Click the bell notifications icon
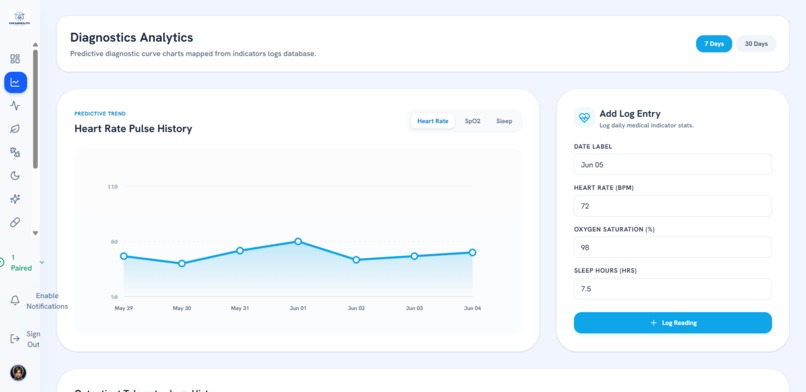The image size is (806, 392). (x=15, y=301)
